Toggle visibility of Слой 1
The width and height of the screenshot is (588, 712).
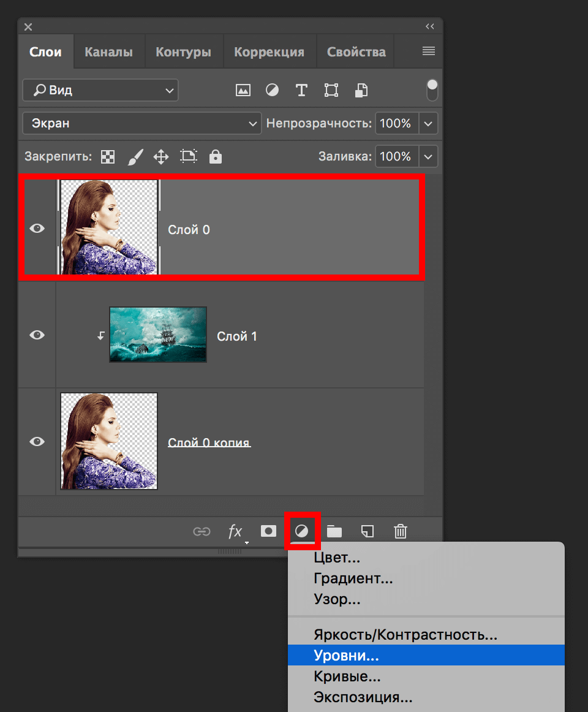pyautogui.click(x=37, y=335)
